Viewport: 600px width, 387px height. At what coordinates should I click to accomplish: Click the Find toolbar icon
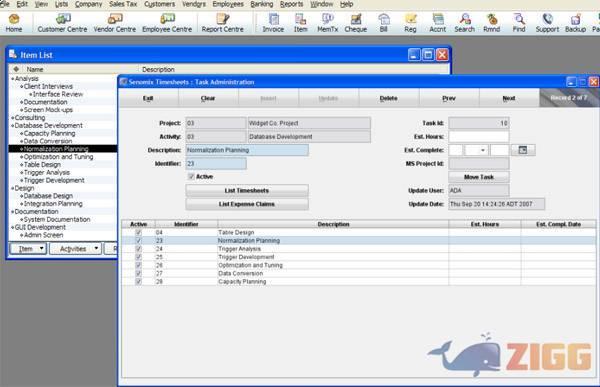[x=519, y=23]
